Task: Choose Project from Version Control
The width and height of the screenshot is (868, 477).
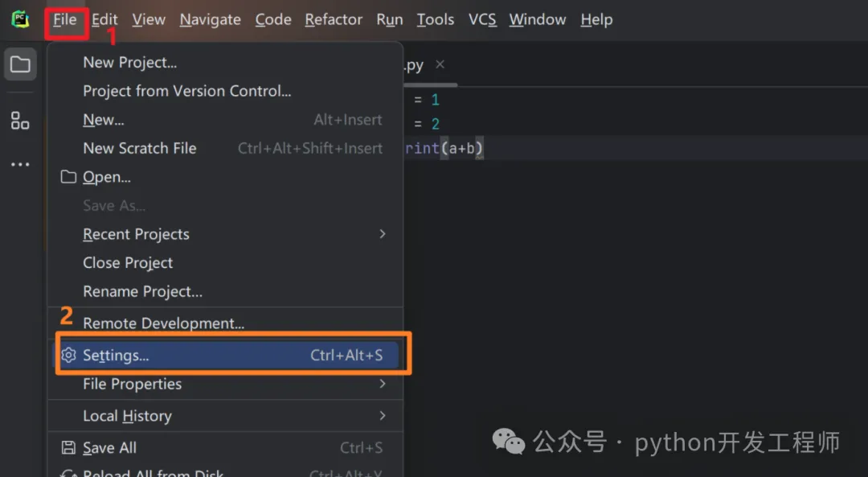Action: click(x=187, y=91)
